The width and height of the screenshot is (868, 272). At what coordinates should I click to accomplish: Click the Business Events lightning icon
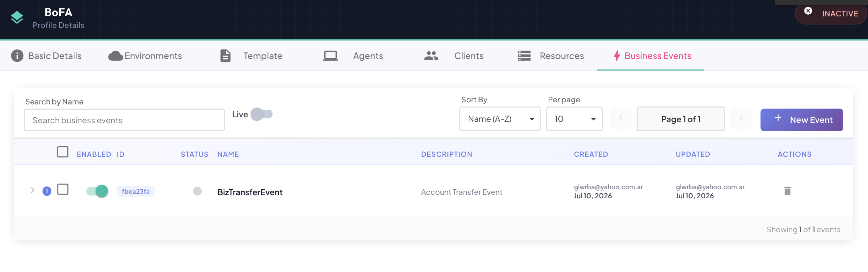pyautogui.click(x=617, y=56)
